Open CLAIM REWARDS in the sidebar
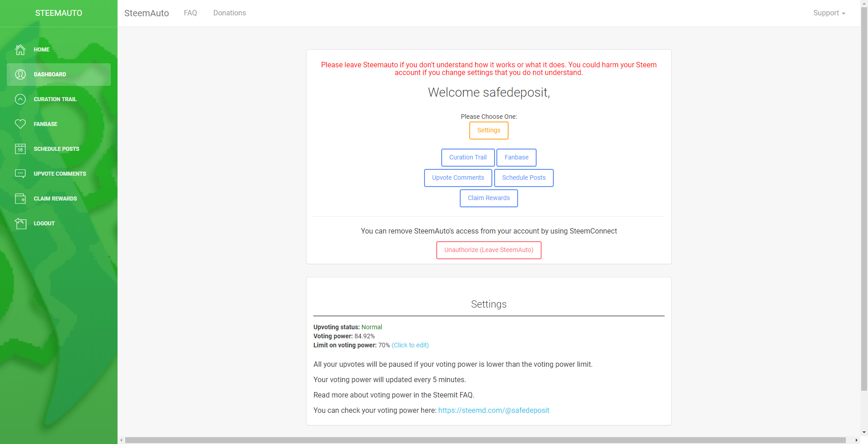Image resolution: width=868 pixels, height=444 pixels. pos(59,199)
